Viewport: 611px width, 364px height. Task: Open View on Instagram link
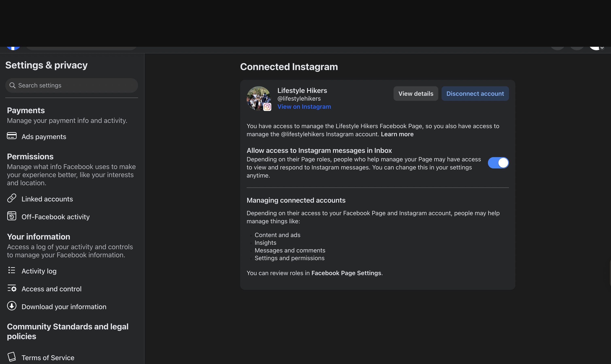(304, 107)
